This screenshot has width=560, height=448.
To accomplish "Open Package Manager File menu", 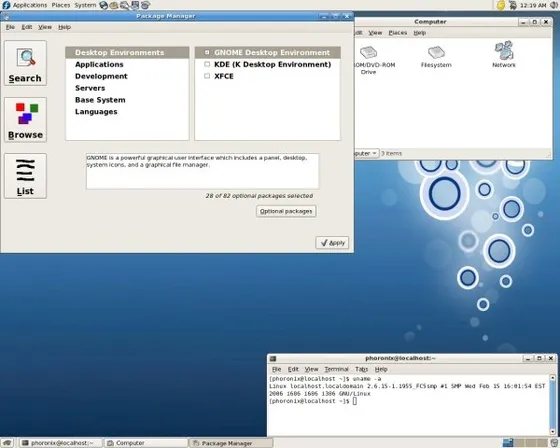I will point(10,27).
